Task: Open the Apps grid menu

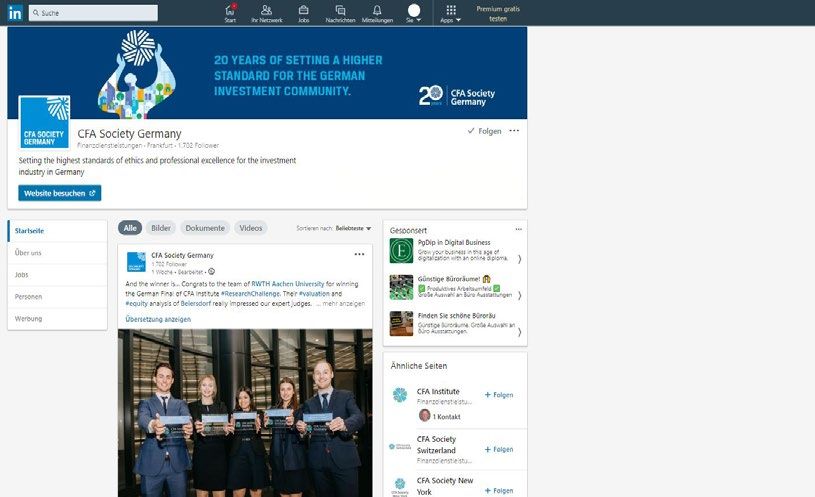Action: (451, 14)
